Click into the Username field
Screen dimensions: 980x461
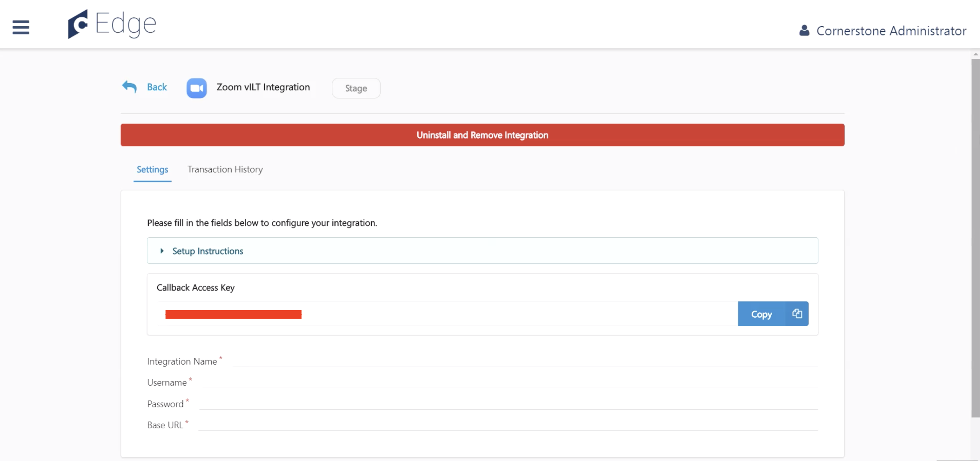click(x=510, y=382)
